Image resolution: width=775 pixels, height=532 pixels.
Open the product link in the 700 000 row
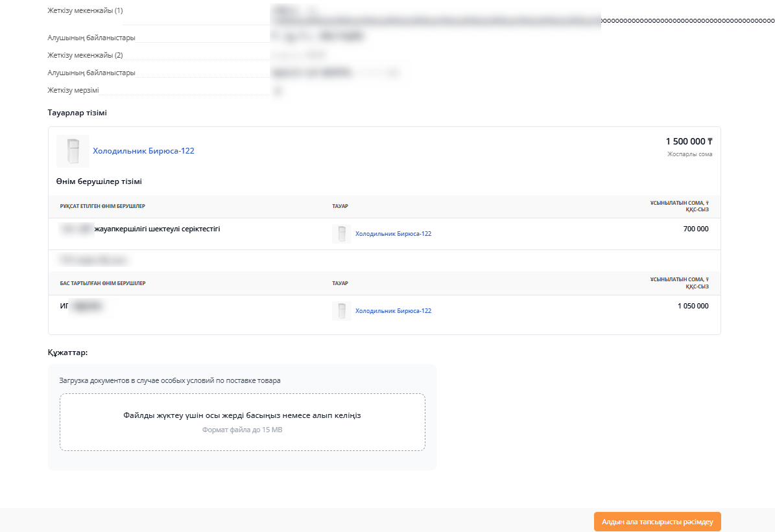(393, 234)
